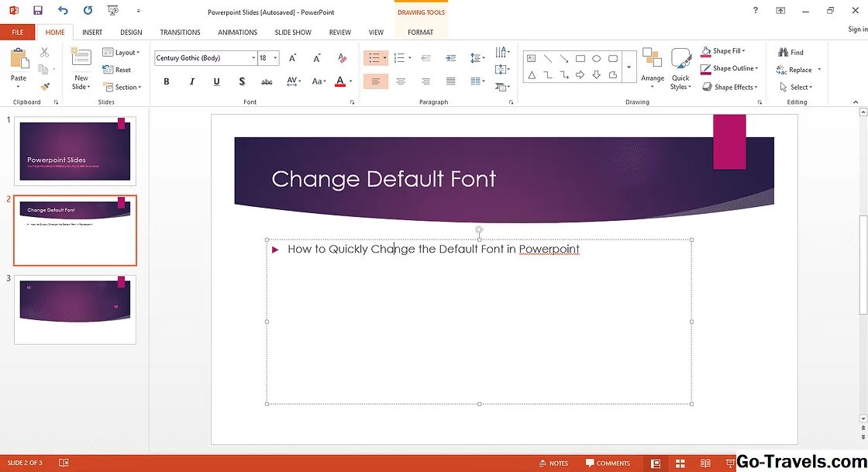The height and width of the screenshot is (472, 868).
Task: Open Quick Styles gallery
Action: 681,69
